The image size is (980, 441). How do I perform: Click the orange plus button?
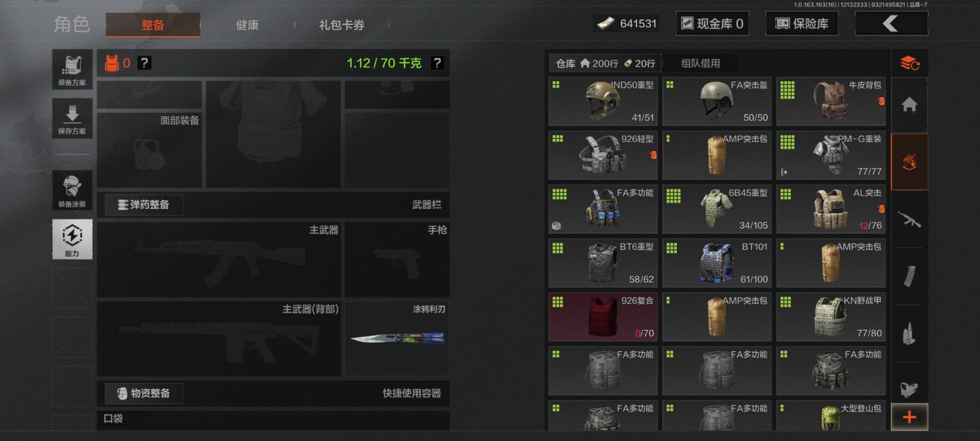pos(909,417)
